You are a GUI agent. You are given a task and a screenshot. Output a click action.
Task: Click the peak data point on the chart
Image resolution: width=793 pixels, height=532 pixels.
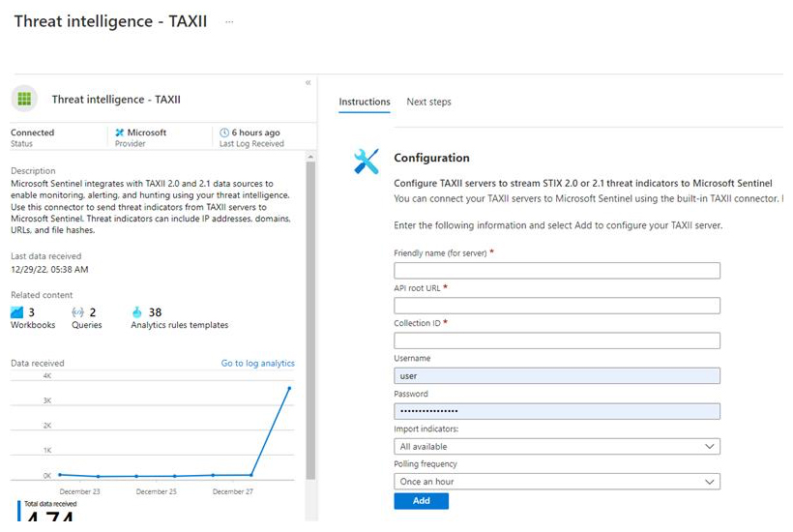click(289, 388)
